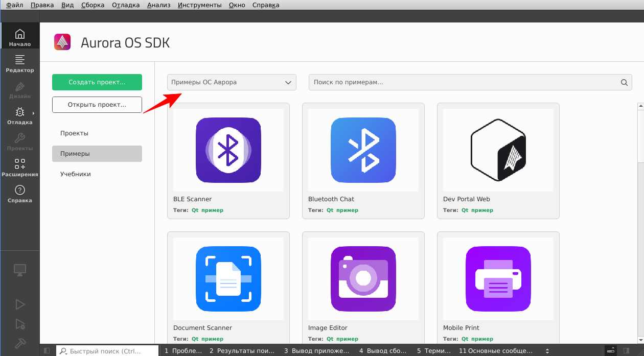Expand the Примеры ОС Аврора dropdown
Viewport: 644px width, 356px height.
pos(231,82)
